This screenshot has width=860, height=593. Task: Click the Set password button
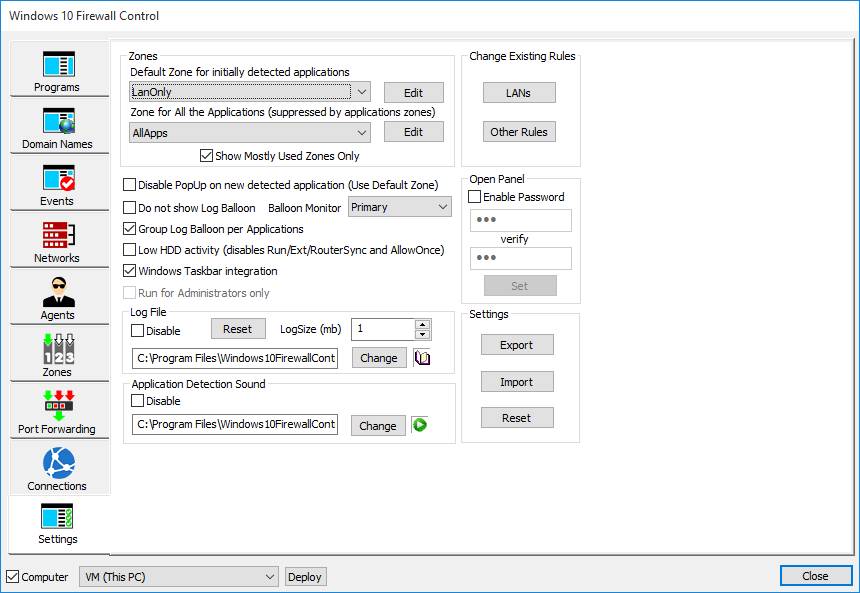click(x=520, y=286)
